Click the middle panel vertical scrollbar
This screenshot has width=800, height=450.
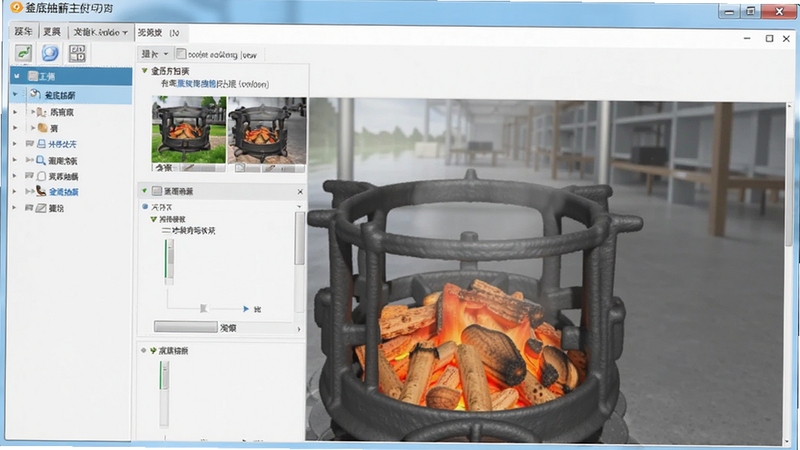299,238
